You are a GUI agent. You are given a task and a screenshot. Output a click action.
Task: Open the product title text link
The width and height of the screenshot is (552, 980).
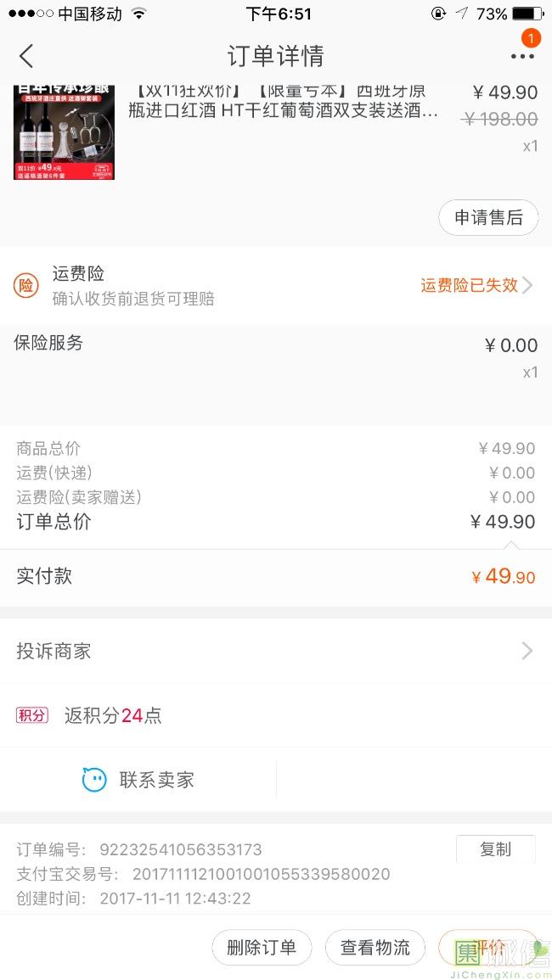284,102
